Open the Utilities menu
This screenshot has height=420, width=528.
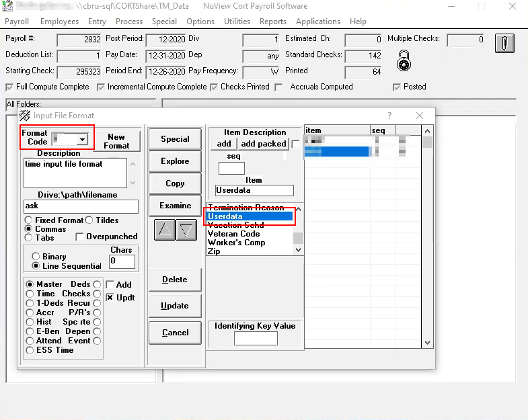(x=237, y=22)
